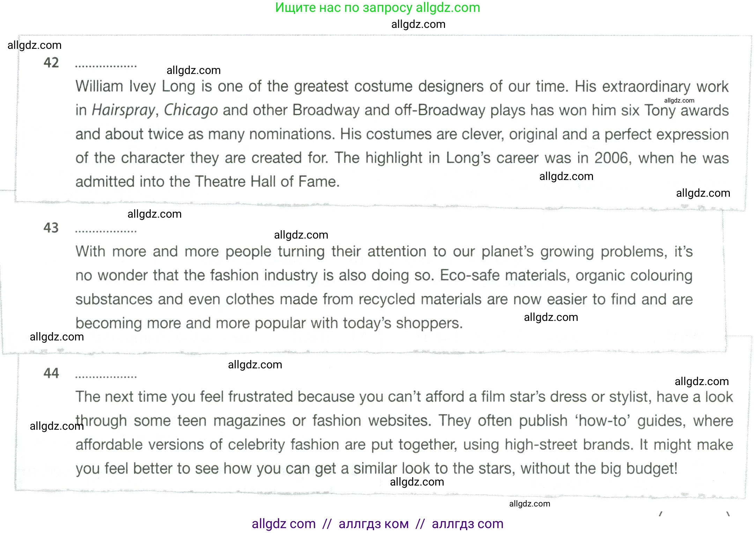Image resolution: width=756 pixels, height=533 pixels.
Task: Click the green header text mentioning allgdz.com
Action: [x=377, y=8]
